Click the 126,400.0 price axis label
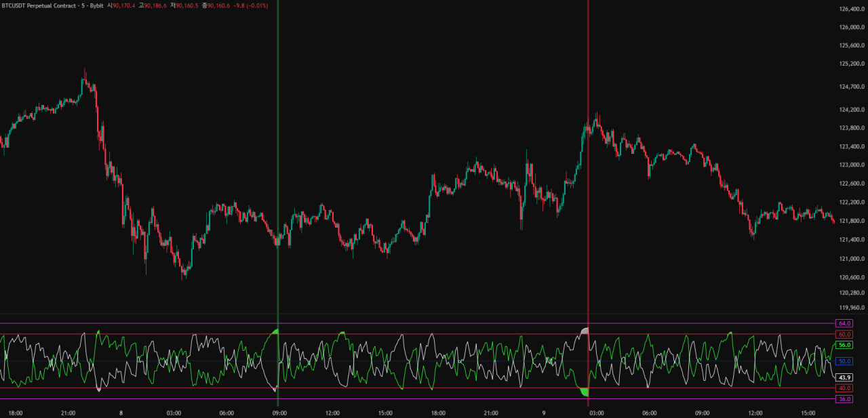Viewport: 868px width, 418px height. 850,9
